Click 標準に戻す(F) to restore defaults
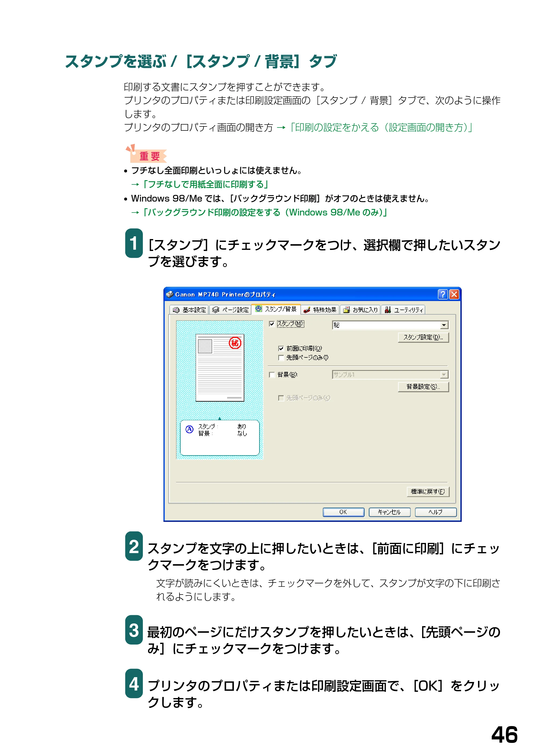 [428, 492]
